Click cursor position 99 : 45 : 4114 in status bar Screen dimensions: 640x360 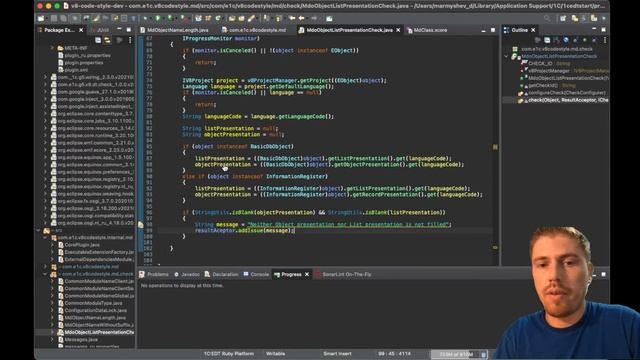click(x=394, y=354)
